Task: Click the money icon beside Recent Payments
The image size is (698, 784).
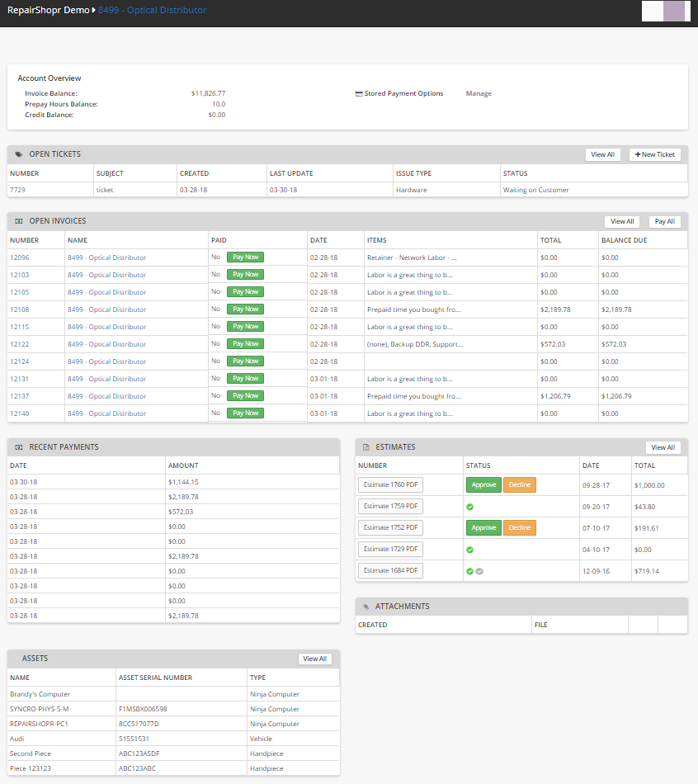Action: tap(18, 447)
